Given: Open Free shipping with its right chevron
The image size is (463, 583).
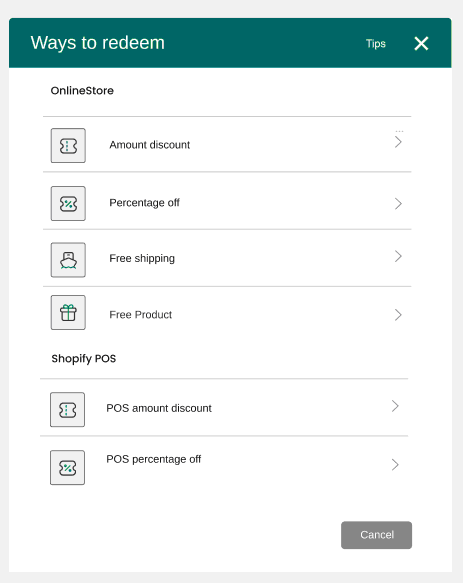Looking at the screenshot, I should coord(398,256).
